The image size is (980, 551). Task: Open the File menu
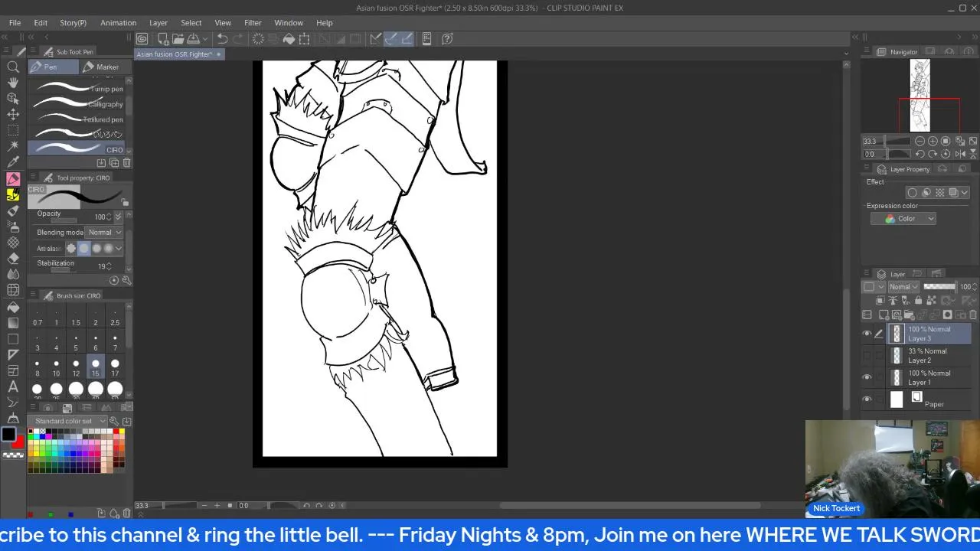(15, 23)
